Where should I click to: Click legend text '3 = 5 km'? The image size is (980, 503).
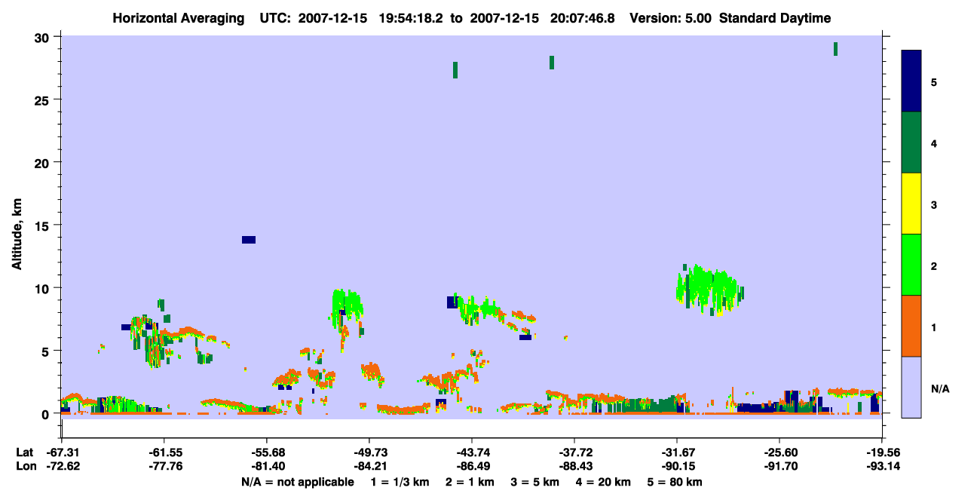pyautogui.click(x=535, y=482)
